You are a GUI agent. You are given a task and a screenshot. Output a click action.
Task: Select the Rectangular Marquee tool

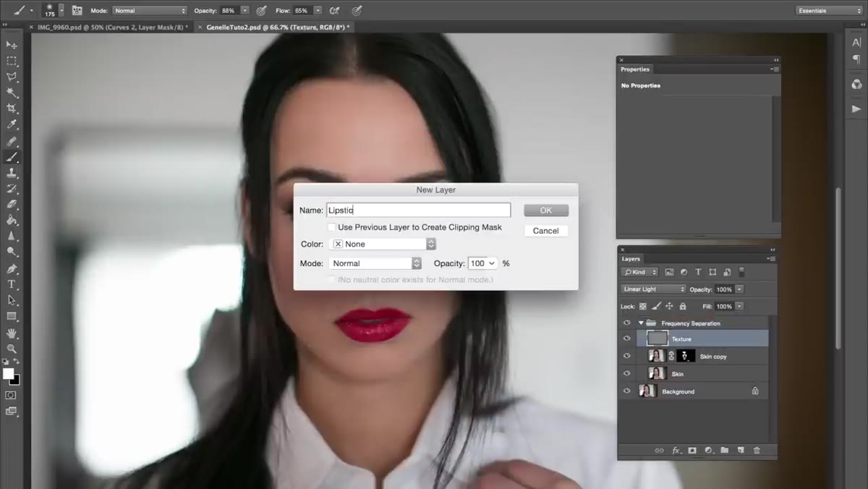[12, 61]
